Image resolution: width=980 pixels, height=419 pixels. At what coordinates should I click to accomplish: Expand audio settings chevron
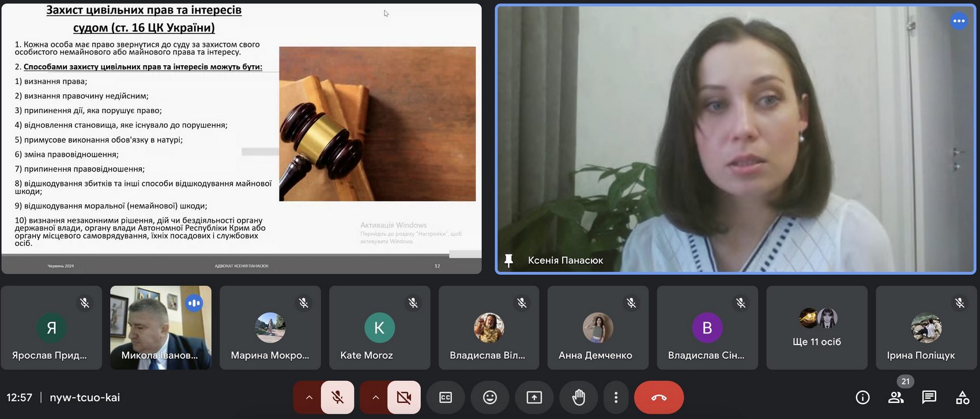(x=309, y=397)
